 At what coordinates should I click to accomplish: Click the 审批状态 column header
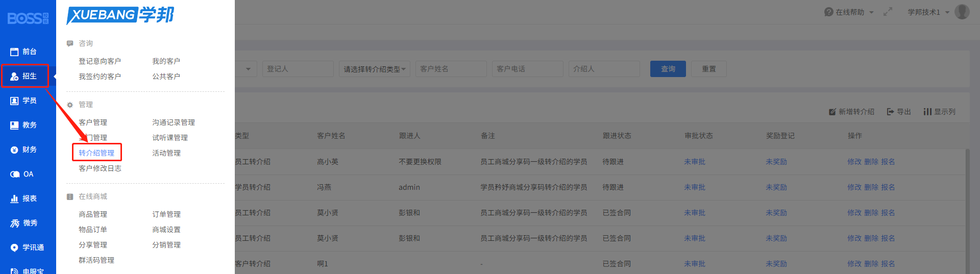(x=699, y=136)
